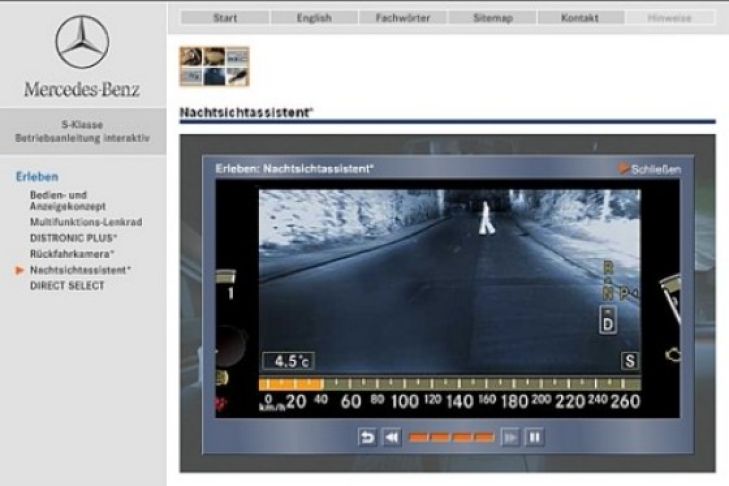729x486 pixels.
Task: Click the image collage thumbnail
Action: tap(214, 67)
